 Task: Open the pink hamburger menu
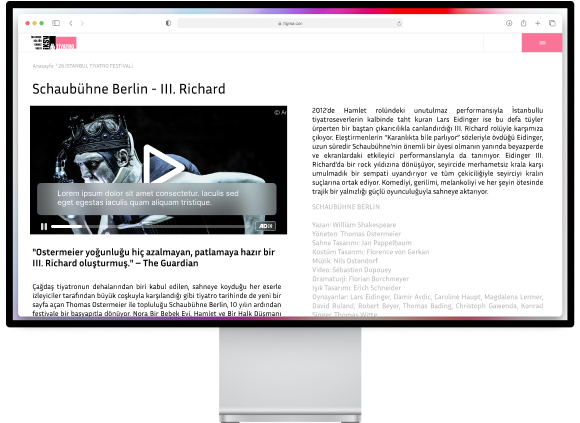click(542, 43)
